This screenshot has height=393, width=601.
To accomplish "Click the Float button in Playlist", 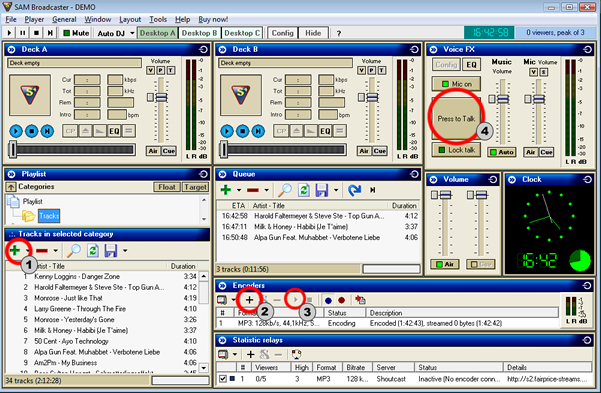I will [x=167, y=187].
